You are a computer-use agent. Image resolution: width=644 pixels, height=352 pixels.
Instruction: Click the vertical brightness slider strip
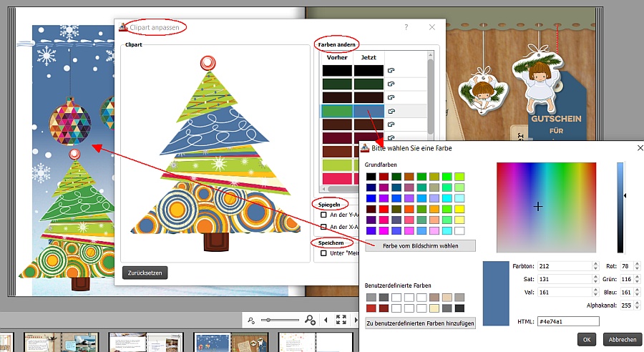pyautogui.click(x=620, y=207)
